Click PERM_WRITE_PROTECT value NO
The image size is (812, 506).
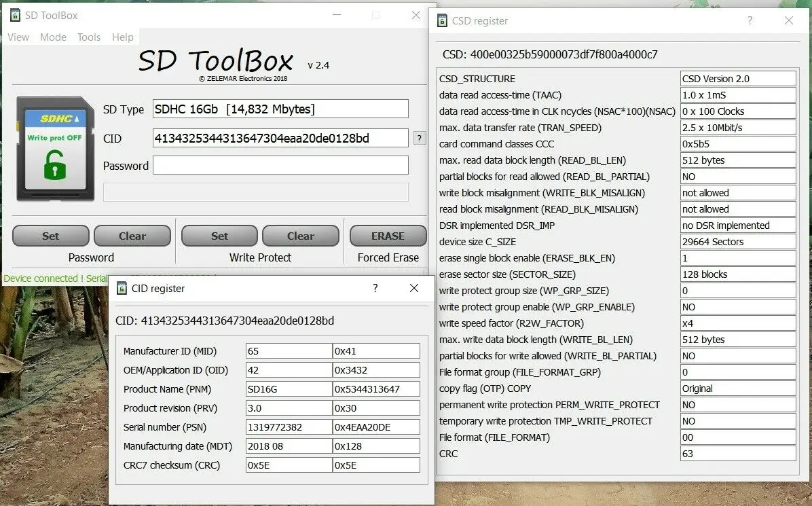pyautogui.click(x=738, y=405)
